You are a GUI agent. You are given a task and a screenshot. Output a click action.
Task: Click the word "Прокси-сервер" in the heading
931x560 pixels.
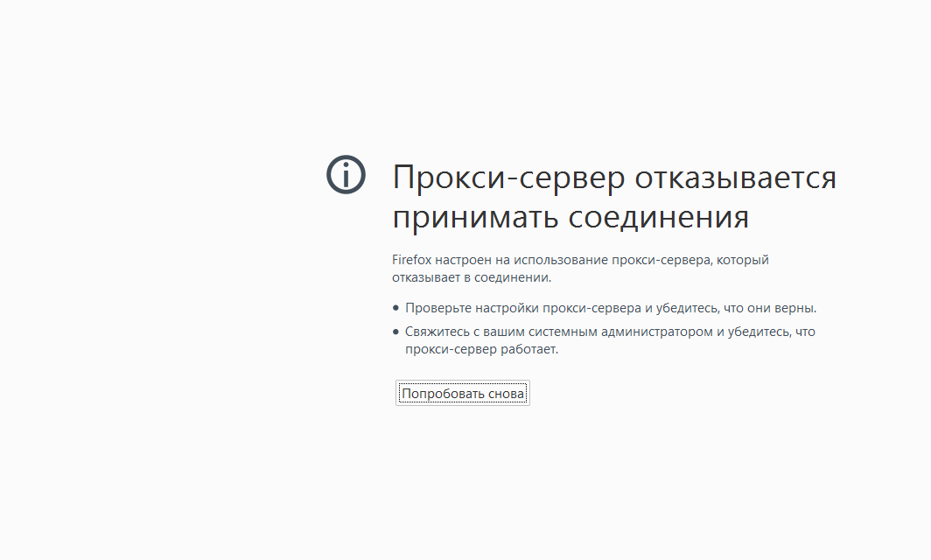click(508, 178)
